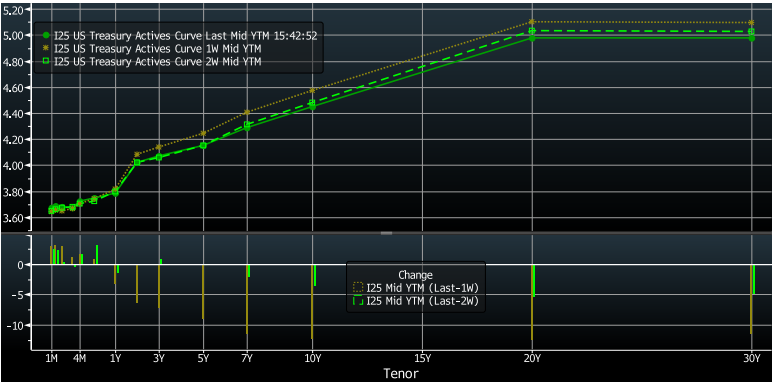Click the gold change bar at 3Y

[159, 287]
